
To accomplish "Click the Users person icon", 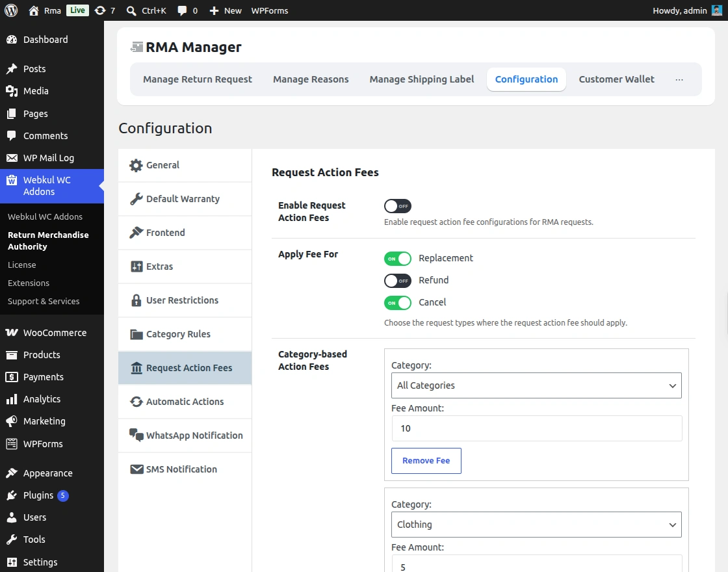I will tap(12, 517).
